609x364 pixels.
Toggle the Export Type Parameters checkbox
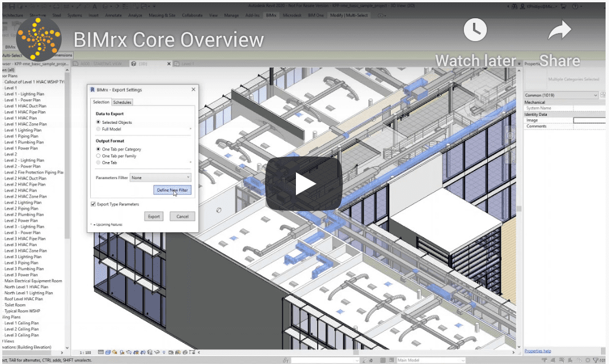(93, 204)
